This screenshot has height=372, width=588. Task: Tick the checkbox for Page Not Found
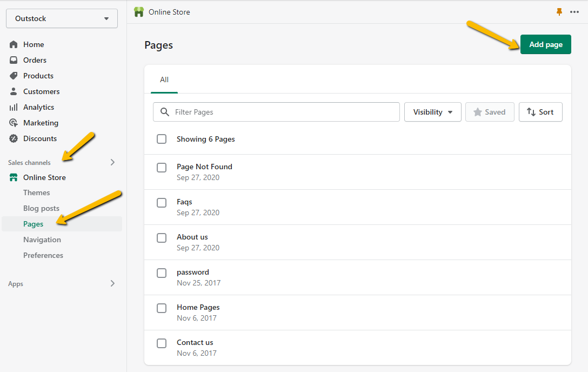(x=162, y=168)
